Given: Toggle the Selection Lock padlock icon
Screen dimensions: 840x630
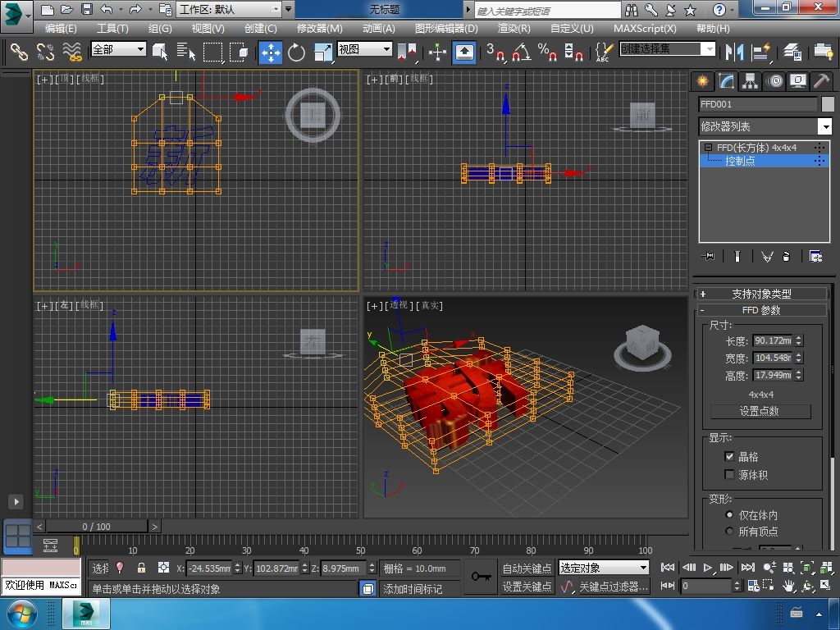Looking at the screenshot, I should (141, 568).
